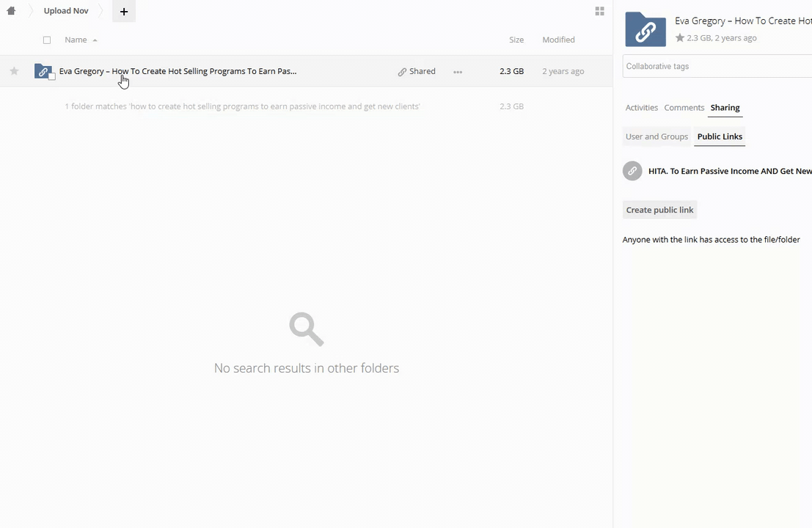Sort the list by Size column
This screenshot has width=812, height=528.
tap(516, 40)
